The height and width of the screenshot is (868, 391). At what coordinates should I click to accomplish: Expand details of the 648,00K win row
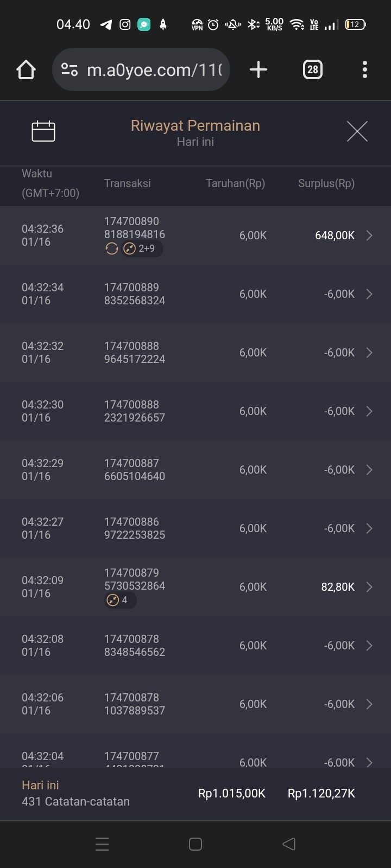tap(369, 235)
